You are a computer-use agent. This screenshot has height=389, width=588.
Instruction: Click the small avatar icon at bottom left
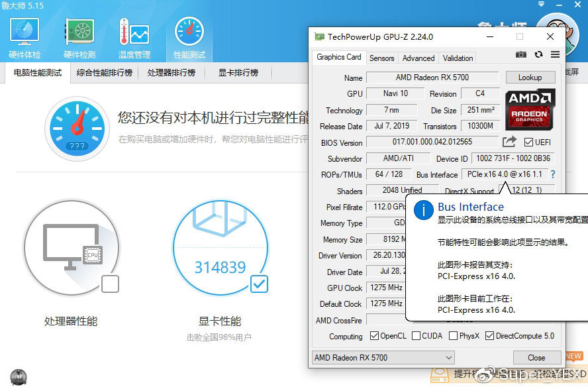(19, 377)
